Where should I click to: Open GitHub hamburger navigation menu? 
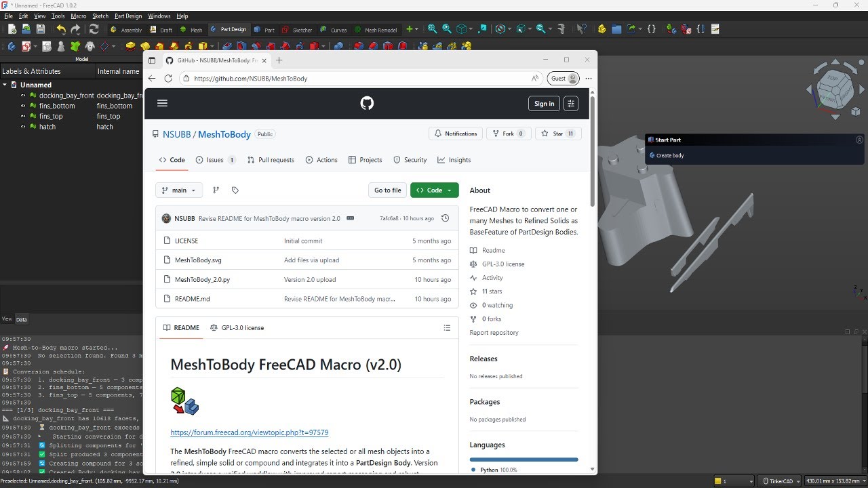(162, 103)
